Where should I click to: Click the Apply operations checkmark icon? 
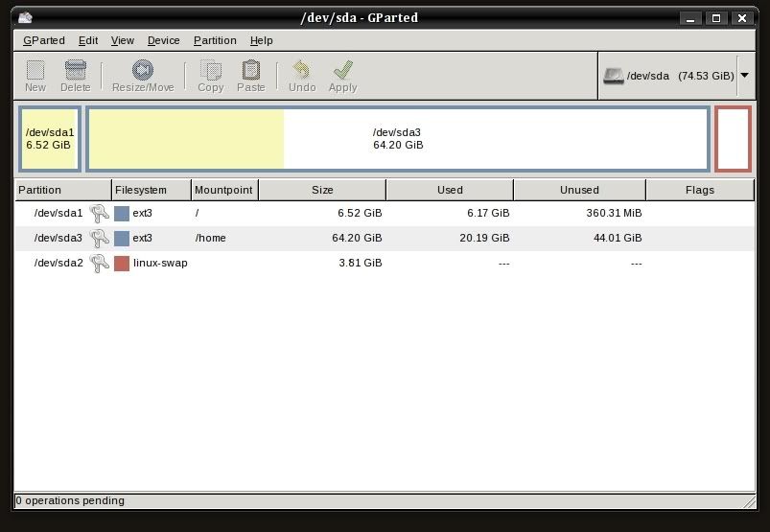(342, 70)
